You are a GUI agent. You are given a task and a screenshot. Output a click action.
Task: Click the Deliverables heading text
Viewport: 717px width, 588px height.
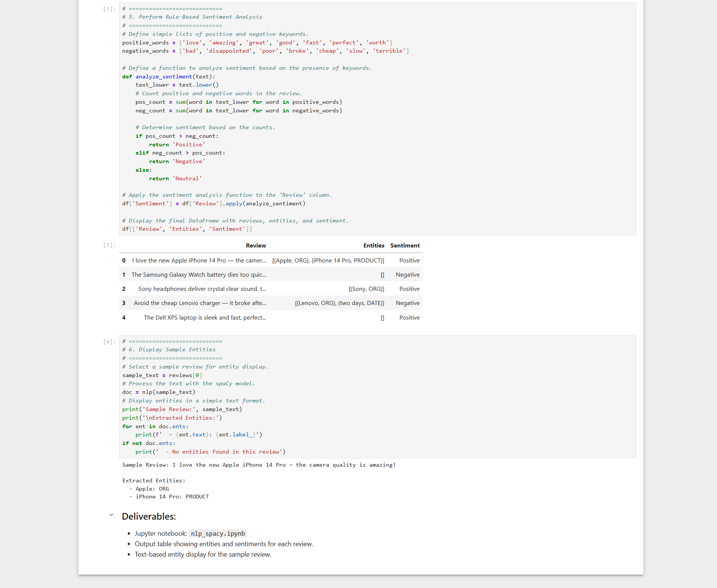(149, 516)
